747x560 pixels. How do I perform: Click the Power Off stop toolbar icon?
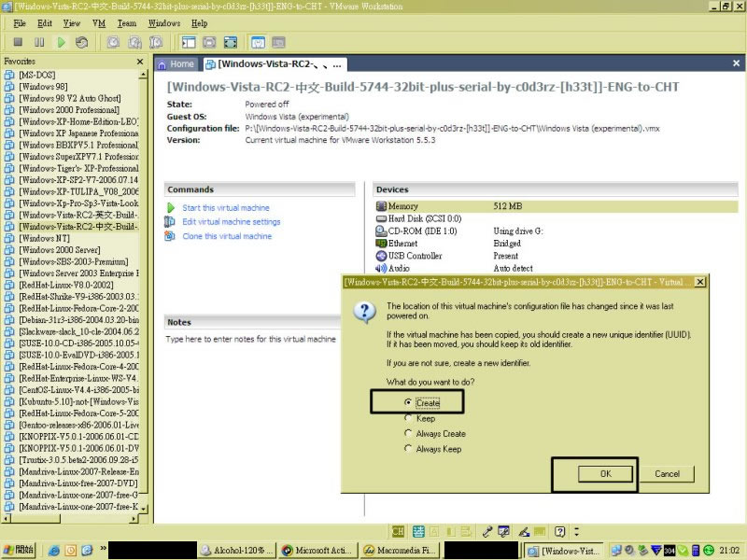coord(18,42)
